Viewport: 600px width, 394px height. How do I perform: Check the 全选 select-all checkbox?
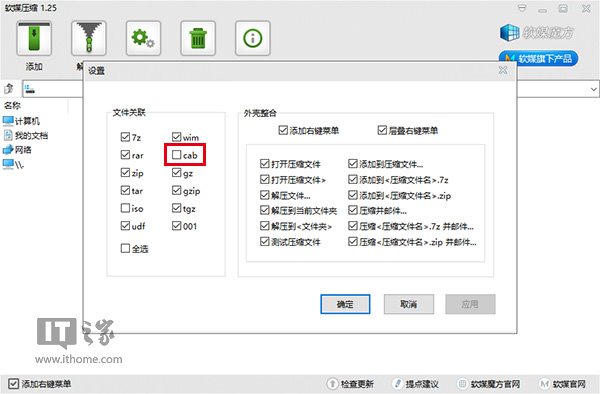click(x=125, y=248)
